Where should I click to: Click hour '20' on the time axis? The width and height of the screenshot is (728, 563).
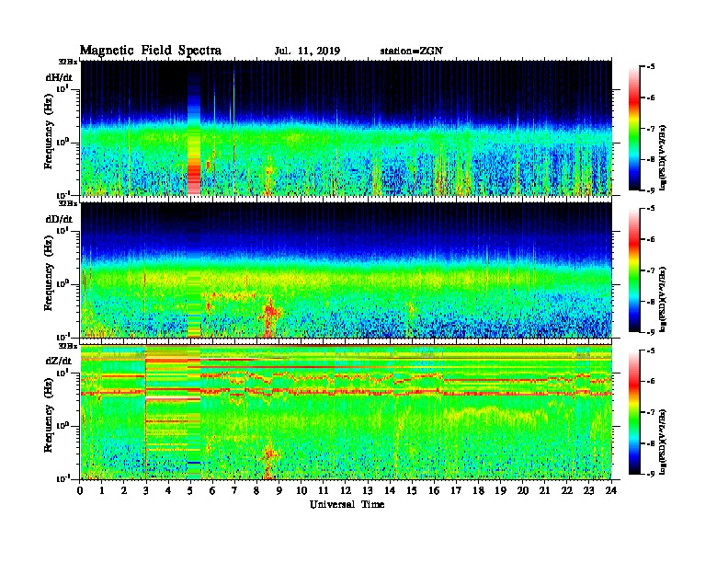523,490
